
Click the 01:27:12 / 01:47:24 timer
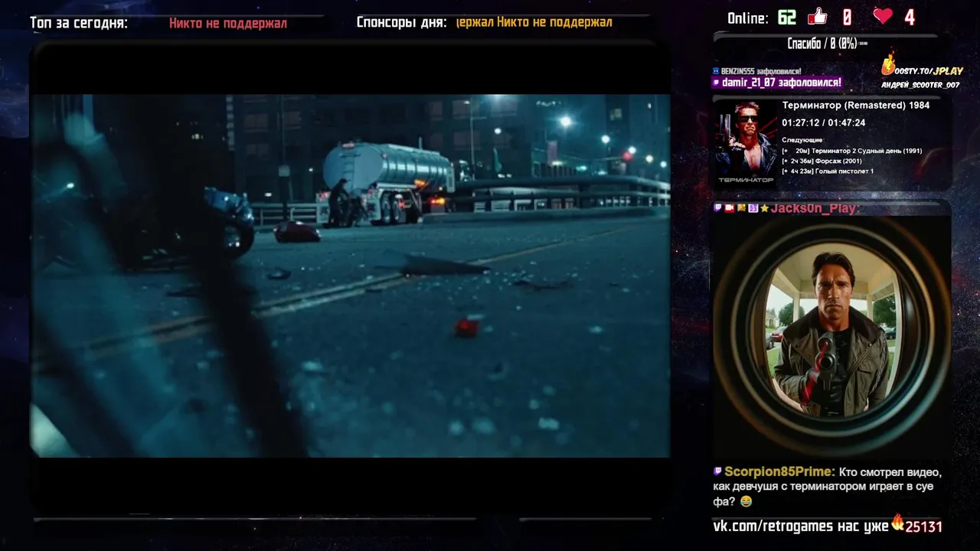(824, 122)
